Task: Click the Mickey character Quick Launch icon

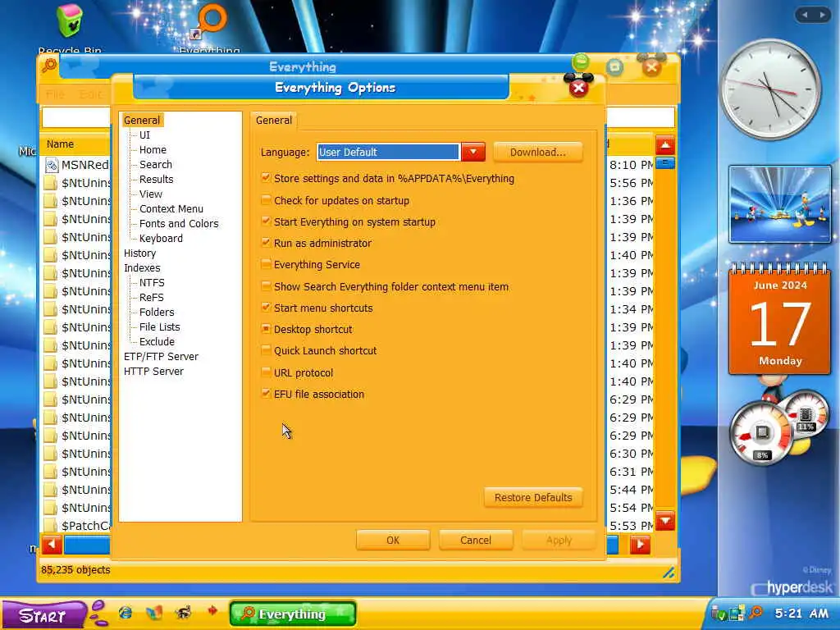Action: click(183, 612)
